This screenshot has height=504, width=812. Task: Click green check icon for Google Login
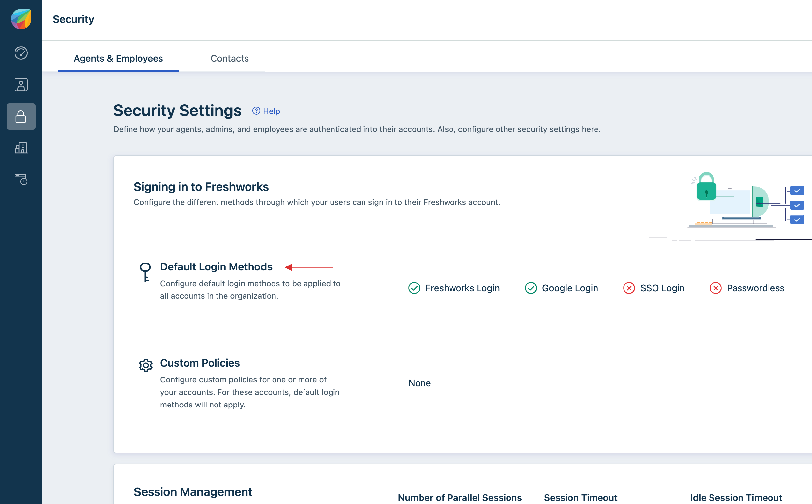coord(531,288)
